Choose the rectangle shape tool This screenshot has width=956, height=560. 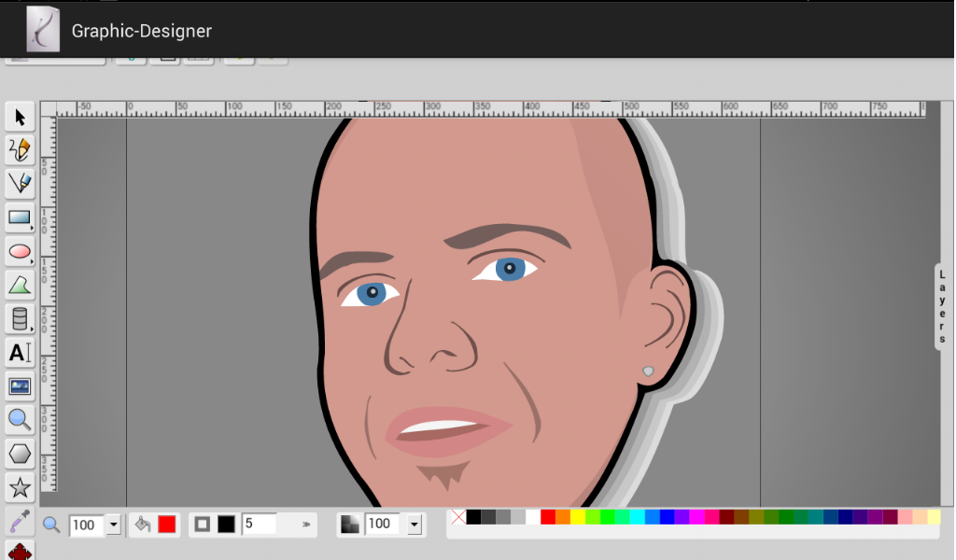(20, 218)
